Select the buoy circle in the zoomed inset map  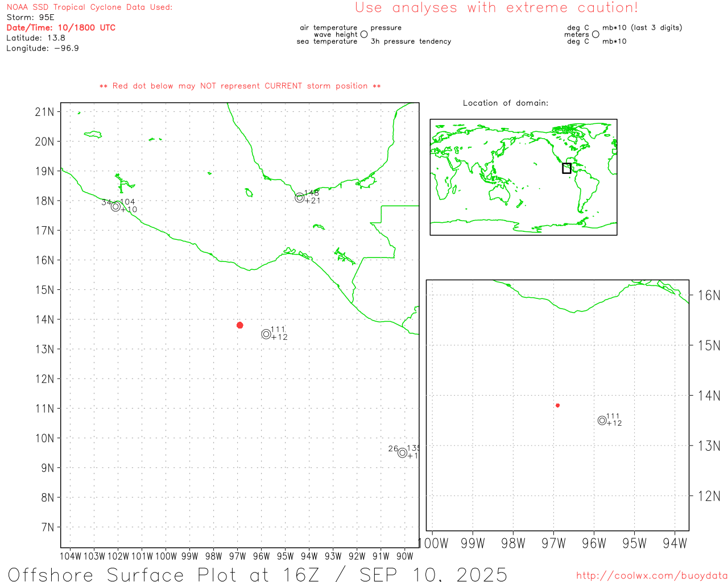point(602,421)
